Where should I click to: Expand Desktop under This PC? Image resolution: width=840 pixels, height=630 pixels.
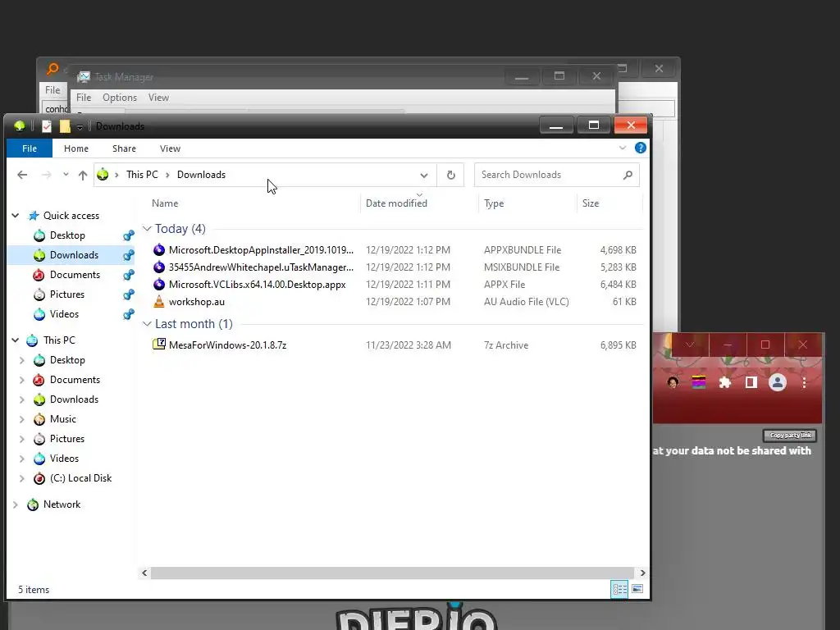coord(22,360)
